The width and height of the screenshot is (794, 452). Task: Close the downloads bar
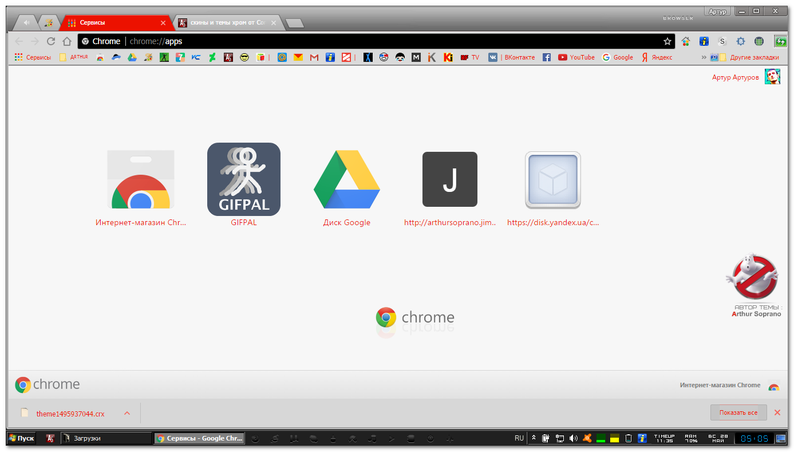pyautogui.click(x=777, y=413)
